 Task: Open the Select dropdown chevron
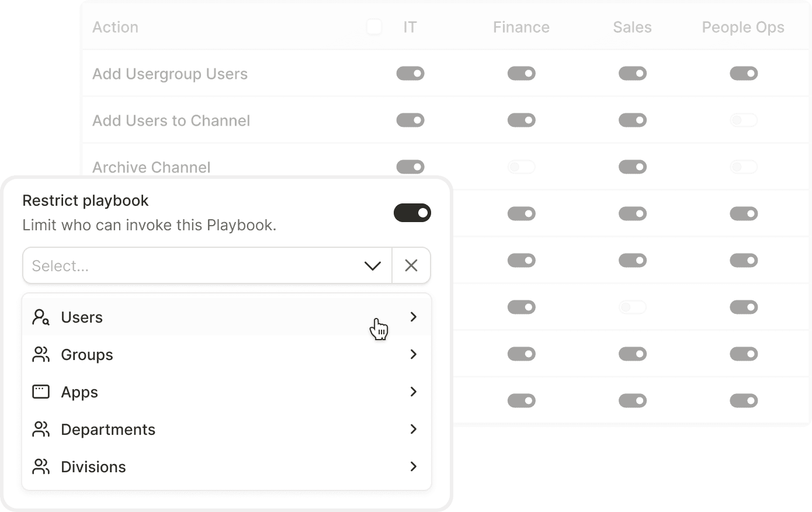tap(372, 266)
